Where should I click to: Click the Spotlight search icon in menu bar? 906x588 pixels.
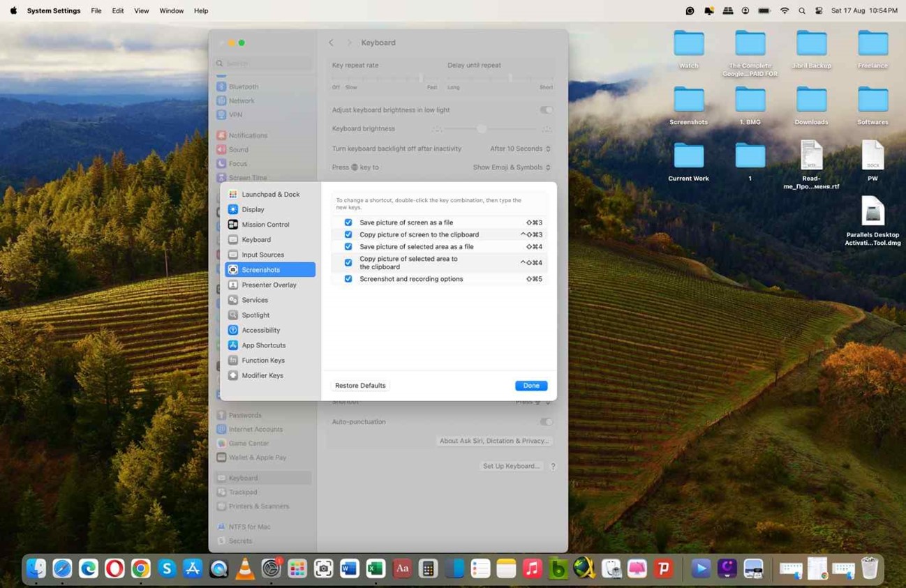(802, 10)
